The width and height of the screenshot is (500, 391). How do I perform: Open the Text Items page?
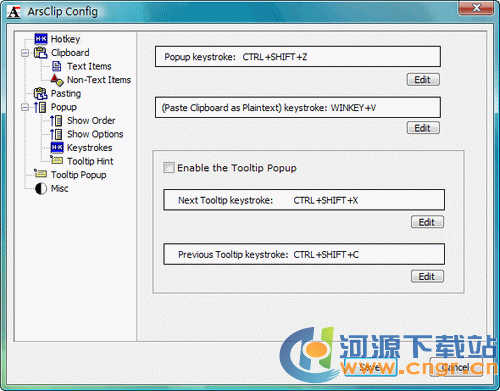click(x=89, y=66)
